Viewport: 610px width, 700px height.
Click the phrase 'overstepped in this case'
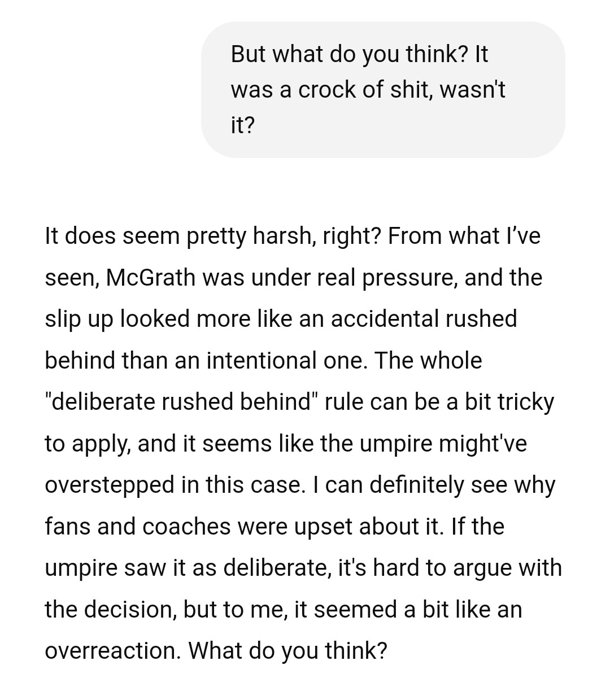tap(174, 485)
